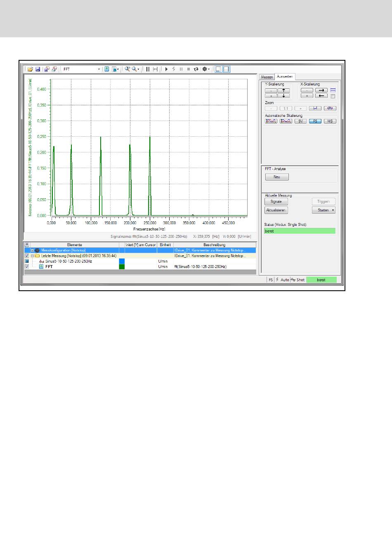Click the Aktualisieren button

tap(276, 210)
